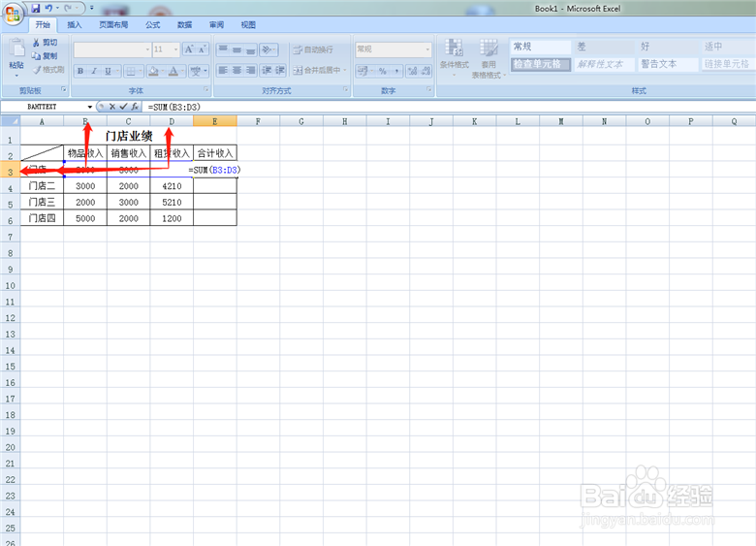Apply font color with underlined A icon
Screen dimensions: 756x546
(x=173, y=72)
